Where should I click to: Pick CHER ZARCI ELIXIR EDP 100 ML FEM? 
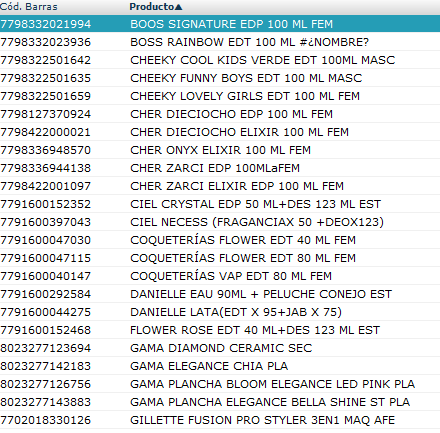[220, 186]
